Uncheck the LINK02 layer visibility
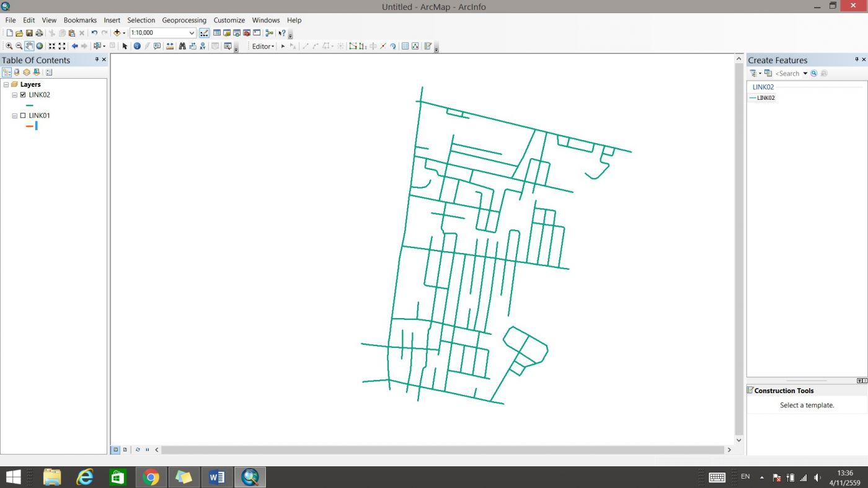Screen dimensions: 868x488 (x=23, y=95)
